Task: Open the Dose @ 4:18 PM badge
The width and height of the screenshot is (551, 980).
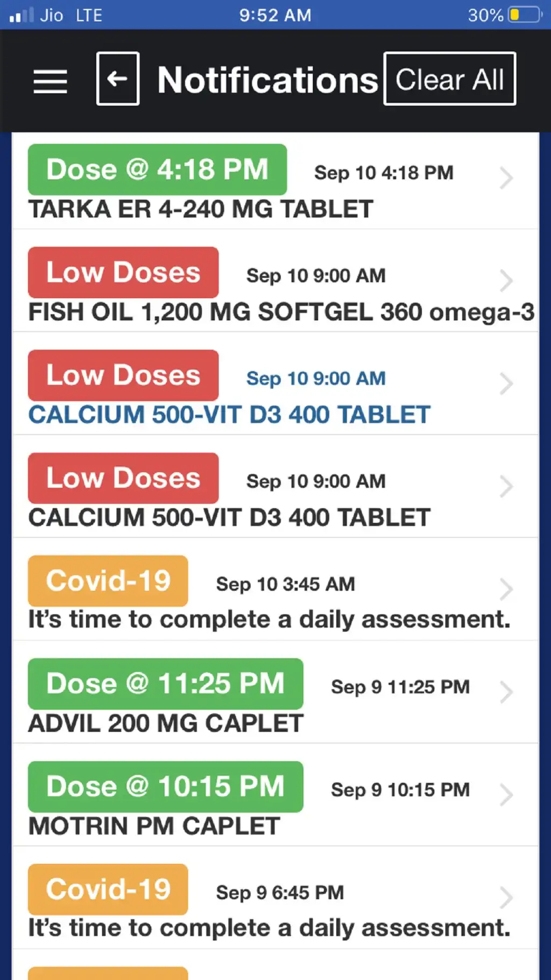Action: [157, 170]
